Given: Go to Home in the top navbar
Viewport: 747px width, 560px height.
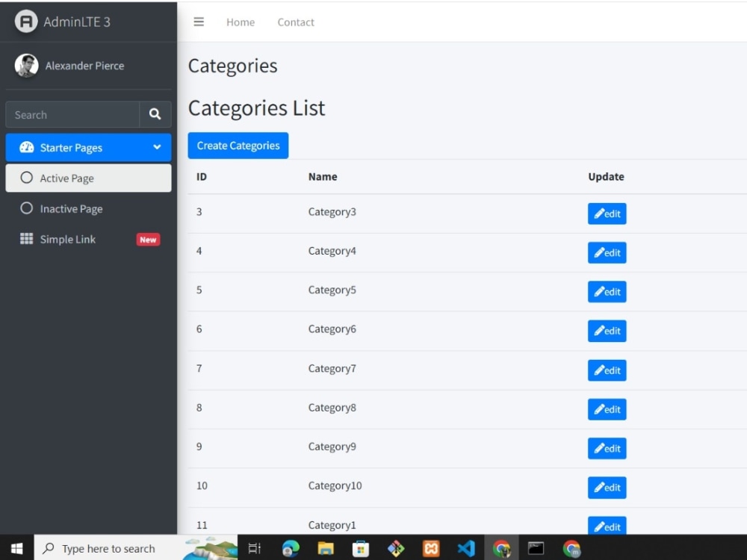Looking at the screenshot, I should pyautogui.click(x=240, y=22).
